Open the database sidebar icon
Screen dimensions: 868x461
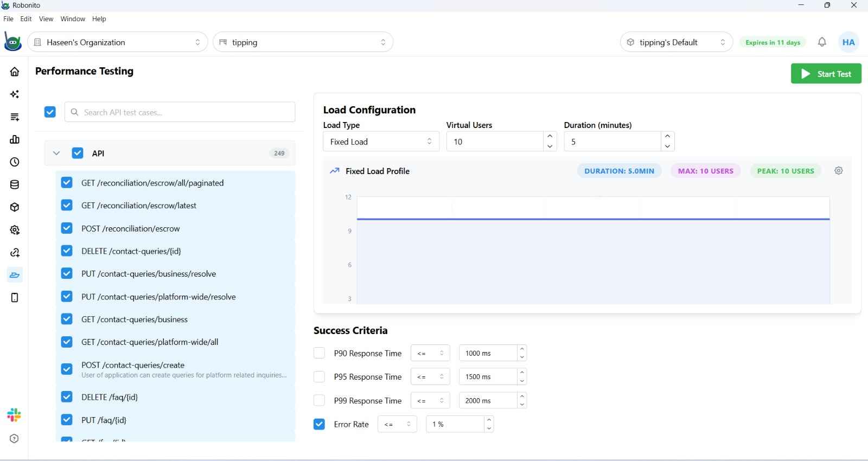[15, 184]
